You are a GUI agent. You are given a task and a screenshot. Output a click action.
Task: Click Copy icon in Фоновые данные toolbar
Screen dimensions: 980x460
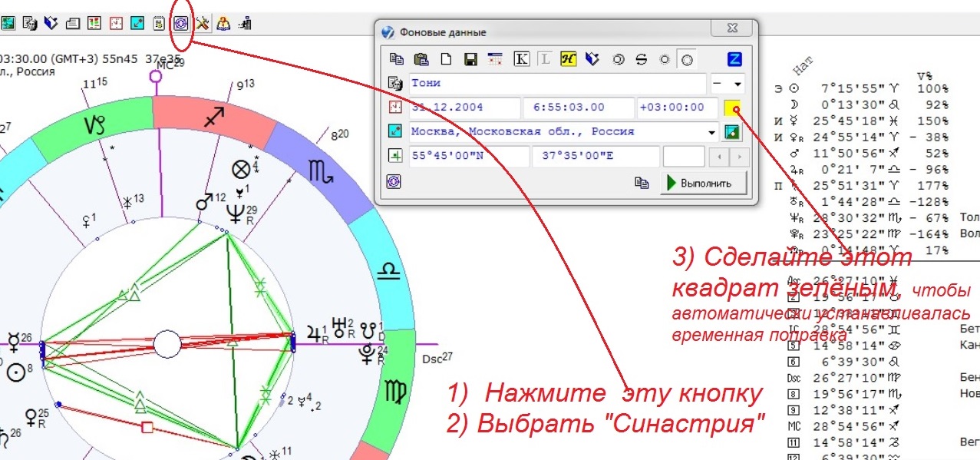397,58
